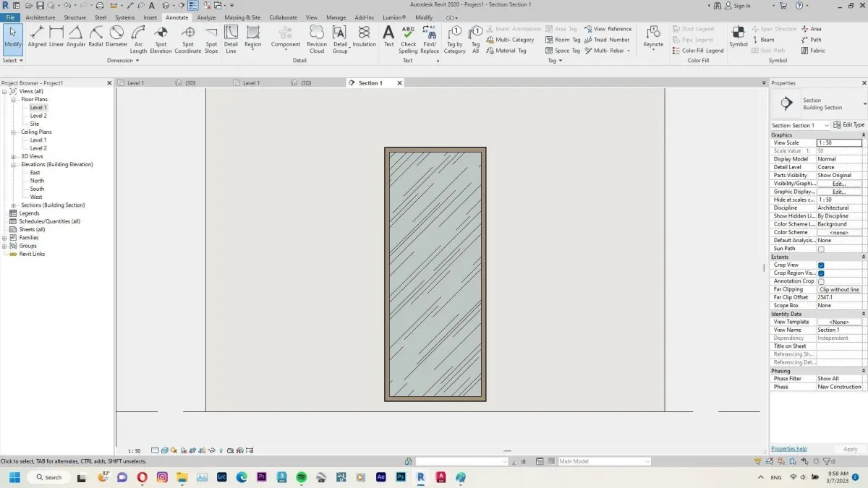Viewport: 868px width, 488px height.
Task: Select the View Reference tool
Action: click(x=608, y=29)
